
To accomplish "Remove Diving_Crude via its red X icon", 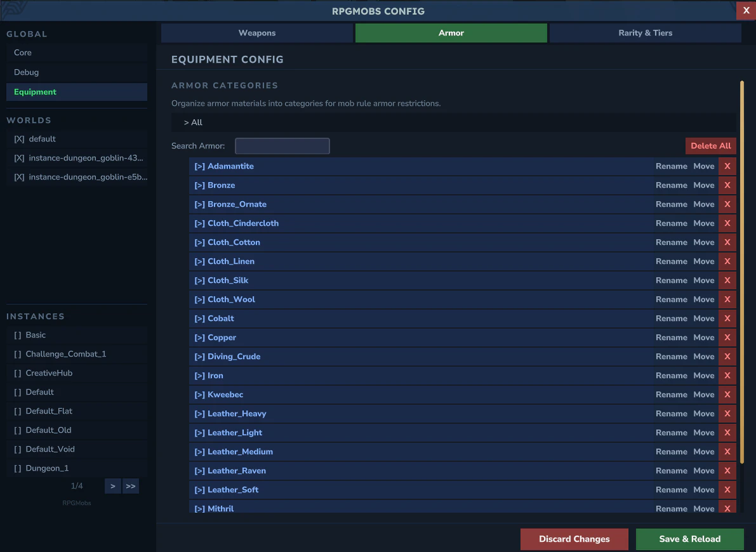I will pos(727,356).
